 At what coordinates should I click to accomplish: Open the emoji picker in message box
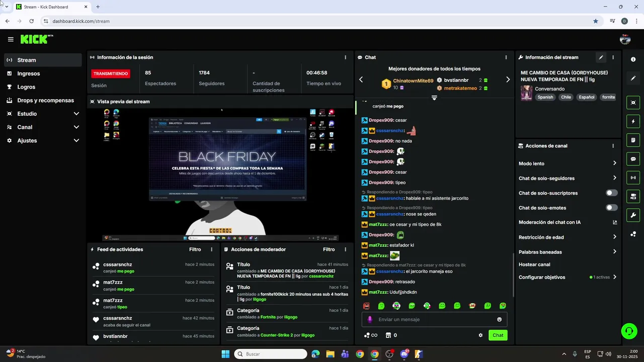pyautogui.click(x=499, y=319)
